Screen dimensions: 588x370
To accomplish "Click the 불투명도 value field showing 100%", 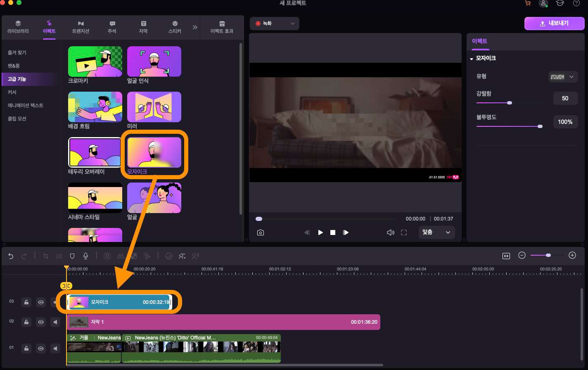I will 565,122.
